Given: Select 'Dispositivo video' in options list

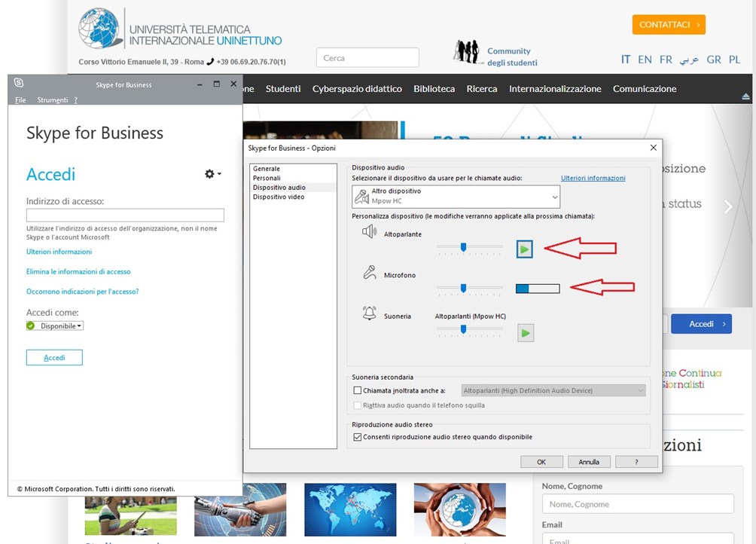Looking at the screenshot, I should tap(279, 197).
